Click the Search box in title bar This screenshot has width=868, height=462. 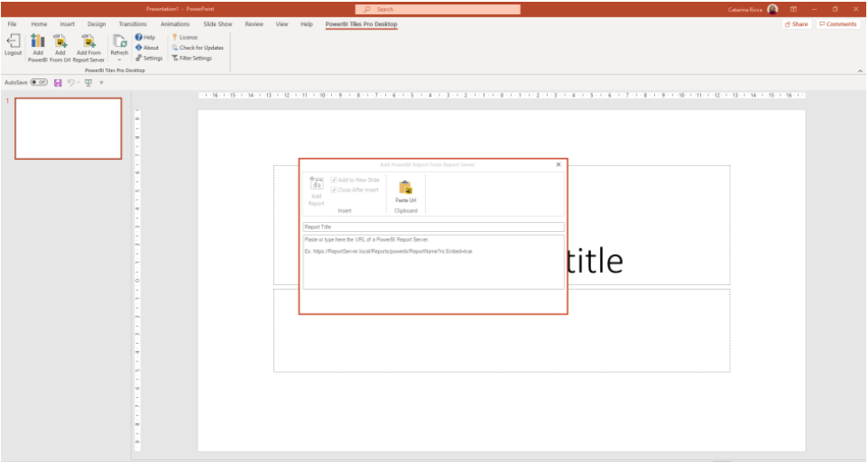(x=438, y=9)
